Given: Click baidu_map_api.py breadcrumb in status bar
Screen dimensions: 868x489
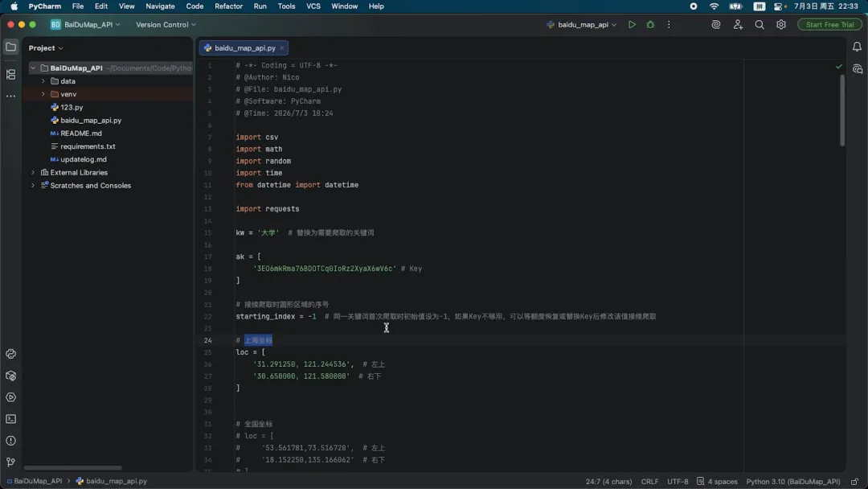Looking at the screenshot, I should pyautogui.click(x=112, y=482).
